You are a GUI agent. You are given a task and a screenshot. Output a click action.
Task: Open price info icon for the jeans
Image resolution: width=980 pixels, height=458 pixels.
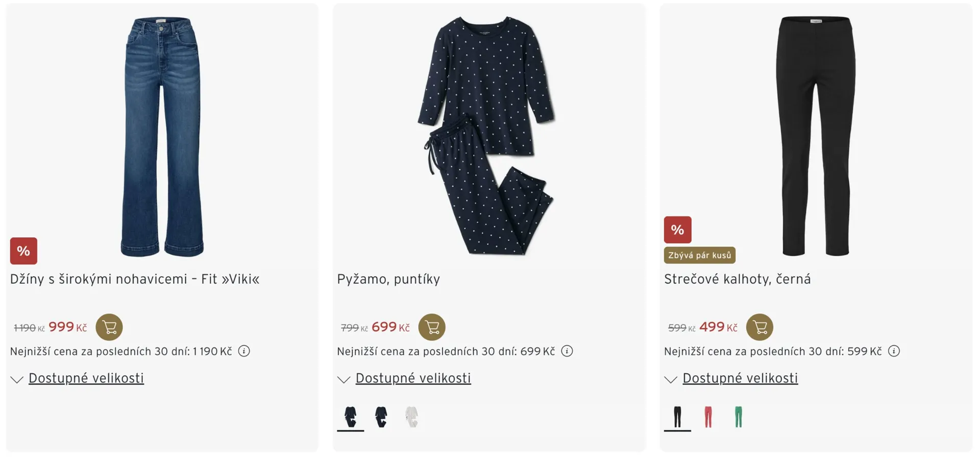click(244, 351)
